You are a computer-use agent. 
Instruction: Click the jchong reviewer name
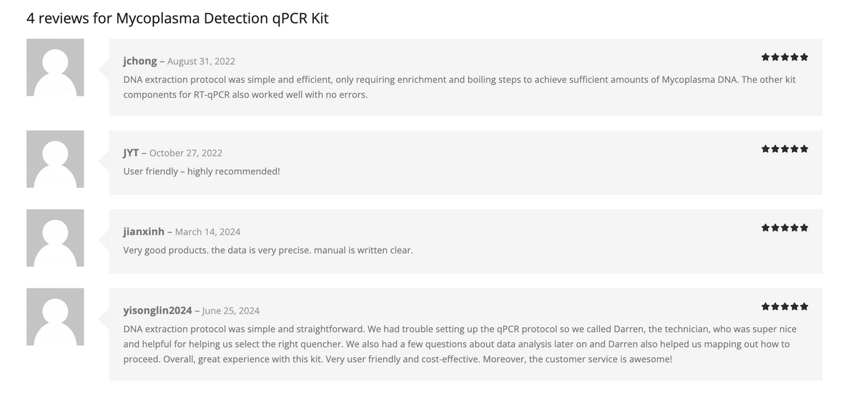(140, 61)
